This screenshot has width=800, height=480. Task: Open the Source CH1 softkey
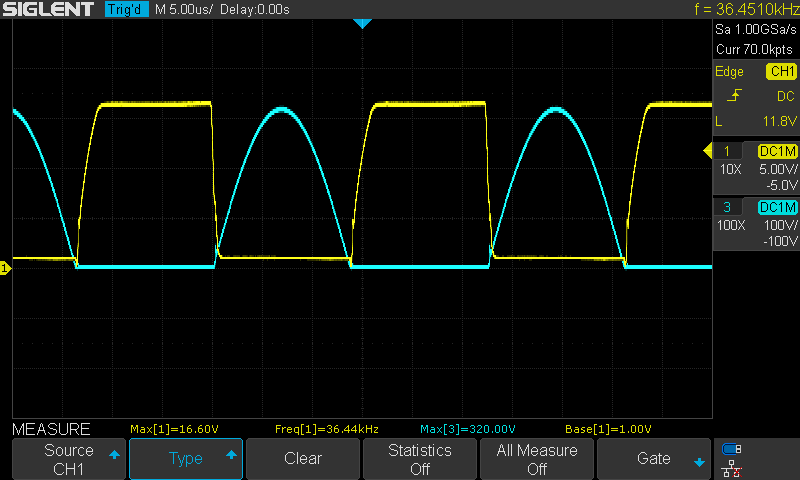pyautogui.click(x=68, y=459)
